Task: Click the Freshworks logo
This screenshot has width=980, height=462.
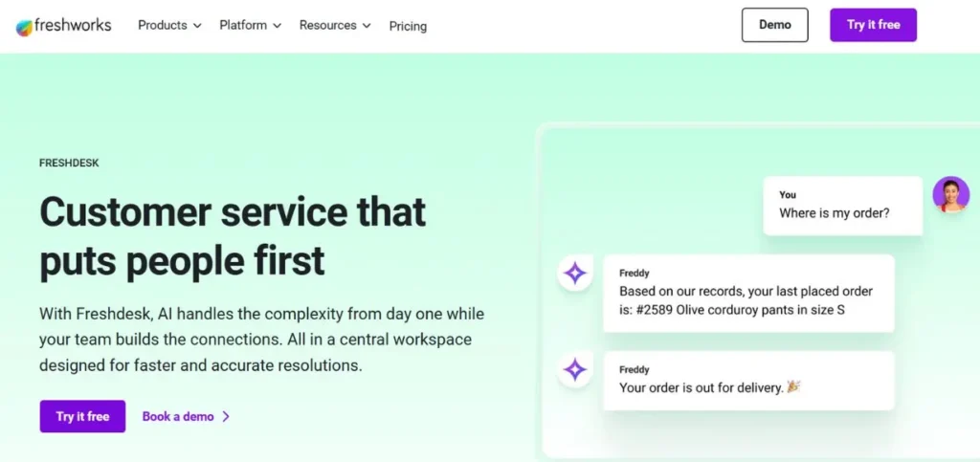Action: [63, 26]
